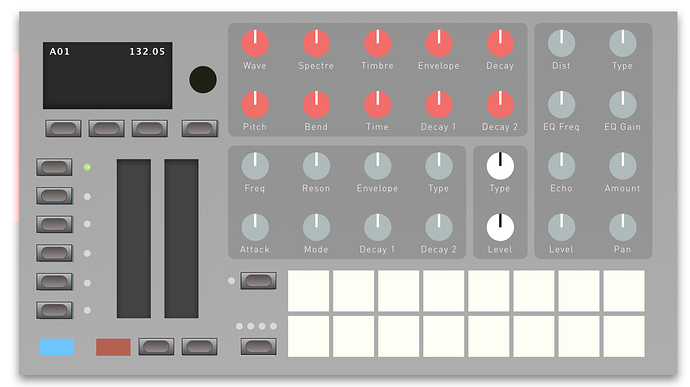Select the white Type knob
Image resolution: width=690 pixels, height=387 pixels.
point(500,166)
